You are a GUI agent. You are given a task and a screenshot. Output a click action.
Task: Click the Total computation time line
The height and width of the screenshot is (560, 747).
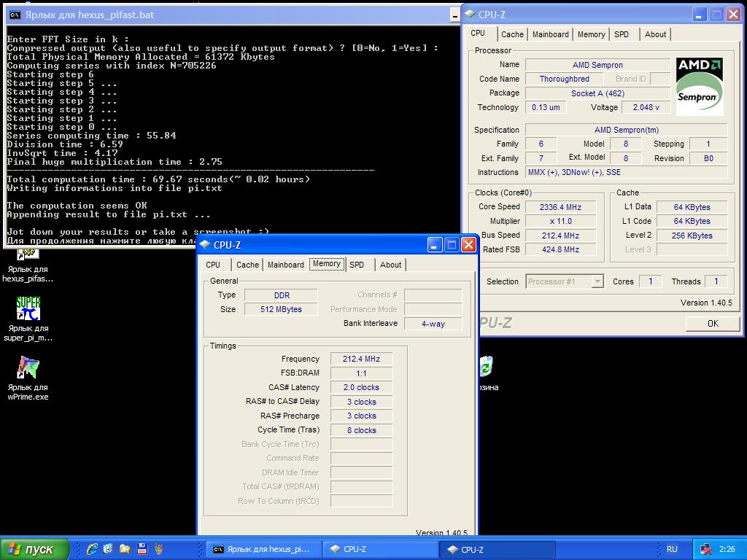pyautogui.click(x=158, y=179)
